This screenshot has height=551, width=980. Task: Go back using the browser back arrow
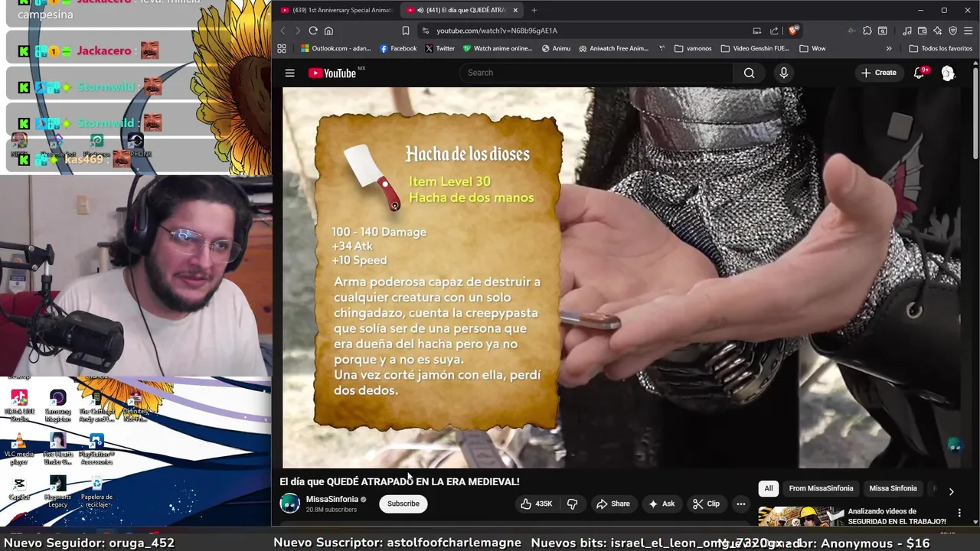(283, 31)
